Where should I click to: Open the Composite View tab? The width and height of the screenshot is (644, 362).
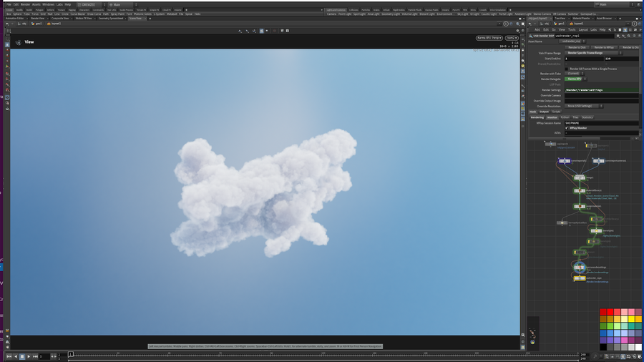(60, 19)
